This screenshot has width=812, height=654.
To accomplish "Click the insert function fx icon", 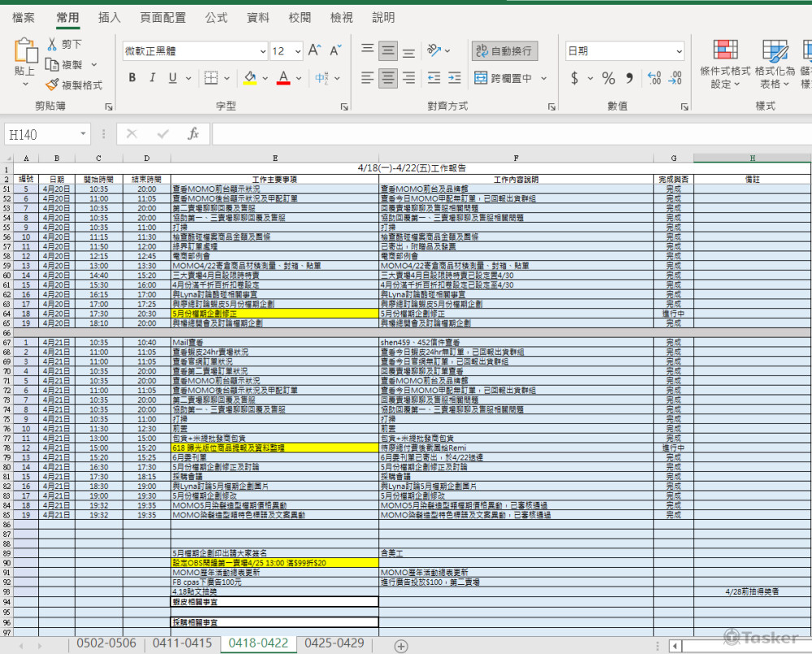I will 193,134.
